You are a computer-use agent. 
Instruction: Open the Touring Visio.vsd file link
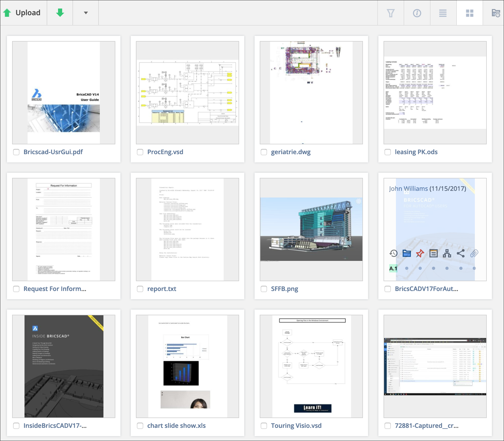[x=296, y=426]
